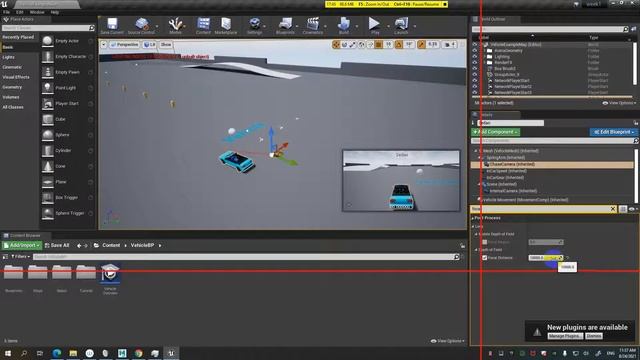Open the Play options dropdown arrow
The image size is (640, 360).
pos(388,26)
